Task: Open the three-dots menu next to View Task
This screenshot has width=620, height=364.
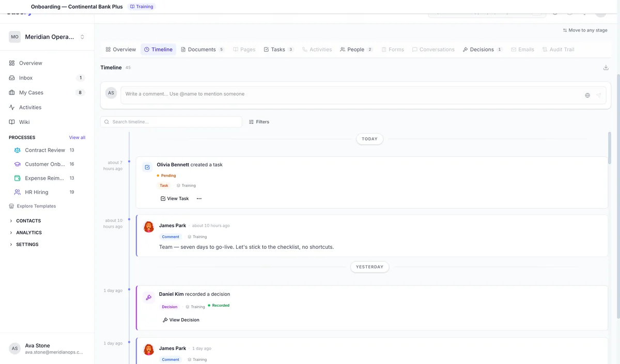Action: click(x=199, y=198)
